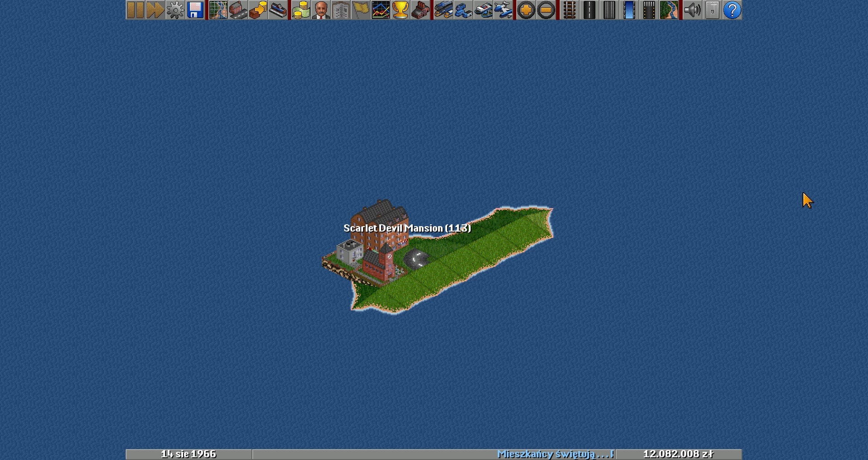
Task: Pause the game with the pause button
Action: pos(135,10)
